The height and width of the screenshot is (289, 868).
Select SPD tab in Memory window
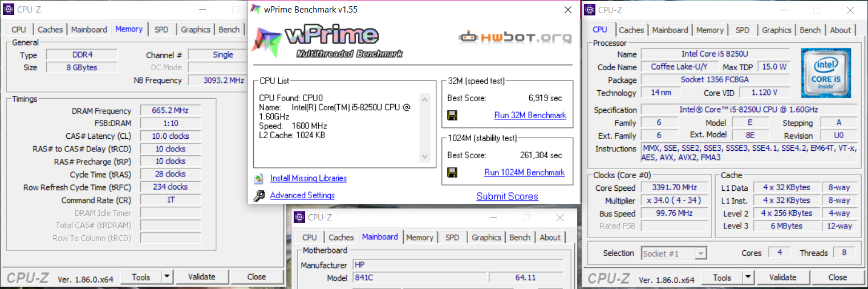[162, 30]
